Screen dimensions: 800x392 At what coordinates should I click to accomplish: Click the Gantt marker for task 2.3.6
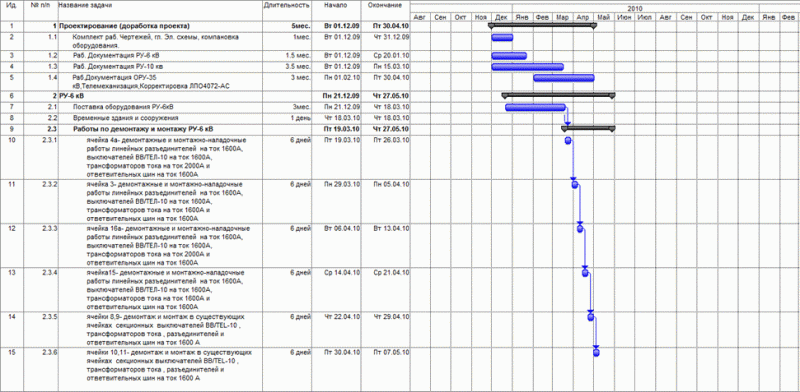596,353
